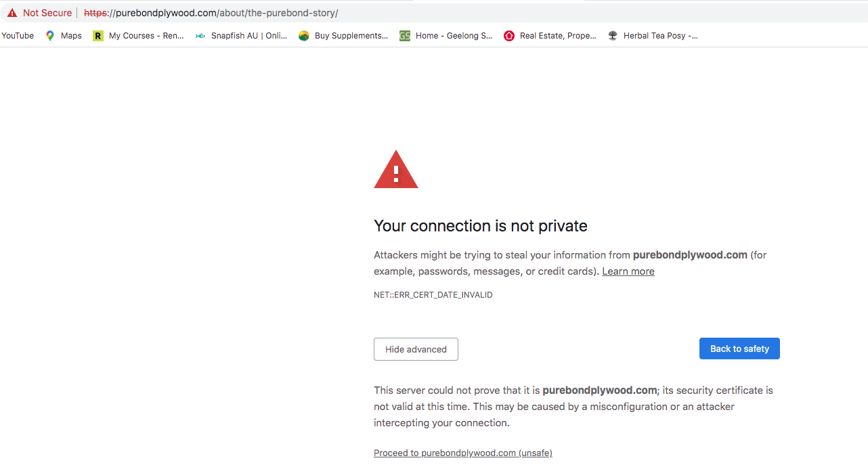Click the large red warning triangle
This screenshot has width=868, height=473.
tap(396, 171)
